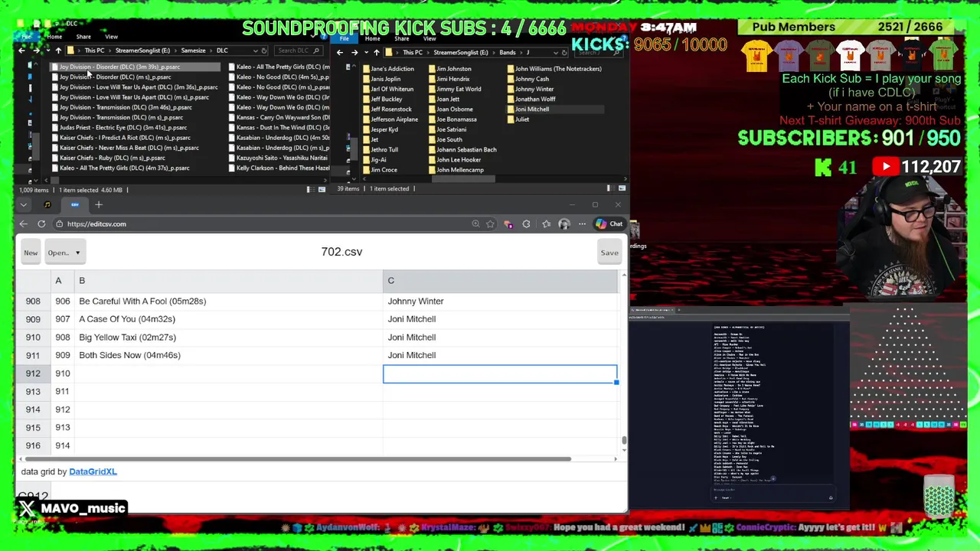
Task: Go up one folder in the DLC explorer window
Action: [58, 51]
